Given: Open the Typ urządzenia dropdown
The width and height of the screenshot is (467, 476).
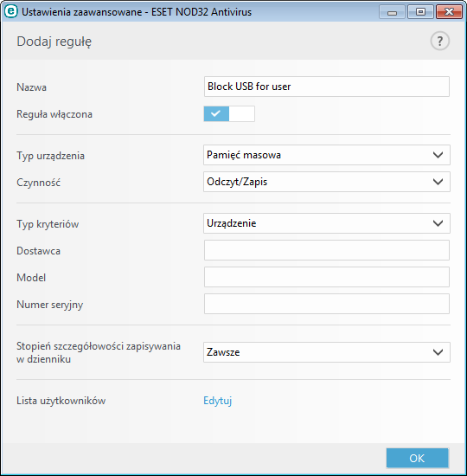Looking at the screenshot, I should click(x=327, y=155).
